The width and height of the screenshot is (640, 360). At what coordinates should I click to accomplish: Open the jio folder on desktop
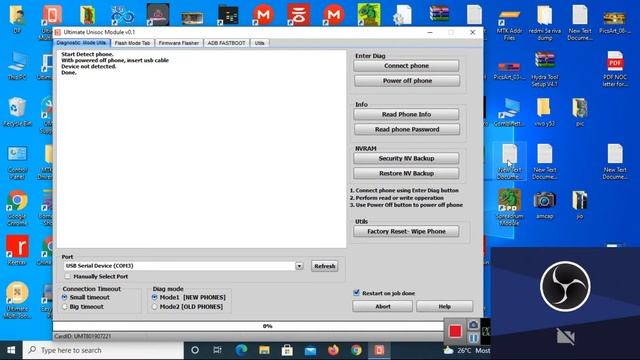coord(580,205)
